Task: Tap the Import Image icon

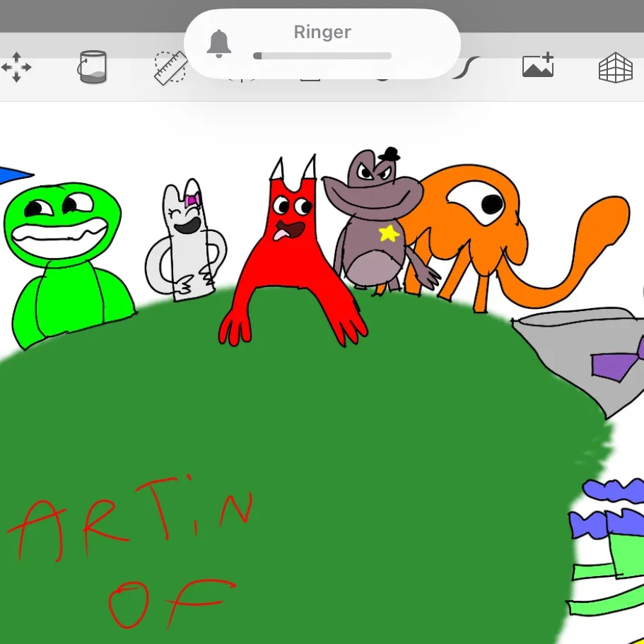Action: click(x=537, y=66)
